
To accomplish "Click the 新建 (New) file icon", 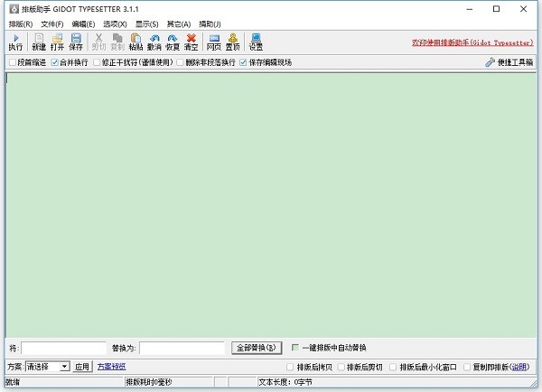I will [x=39, y=42].
